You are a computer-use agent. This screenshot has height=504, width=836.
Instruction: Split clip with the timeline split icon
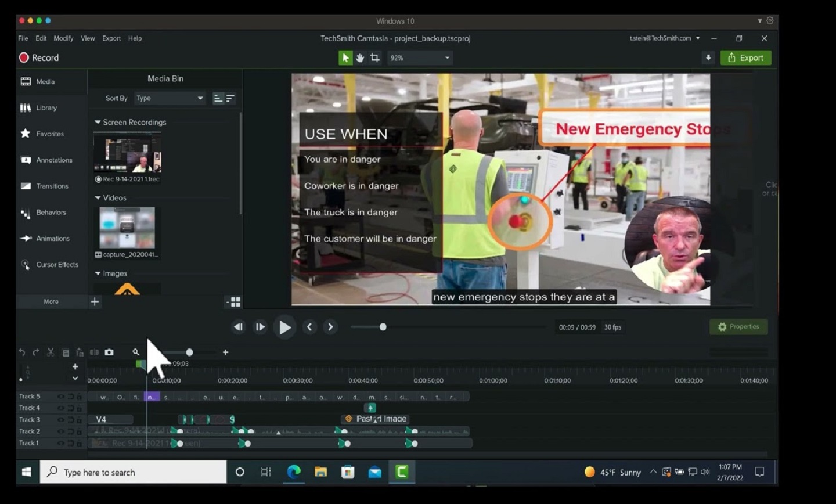pos(94,352)
